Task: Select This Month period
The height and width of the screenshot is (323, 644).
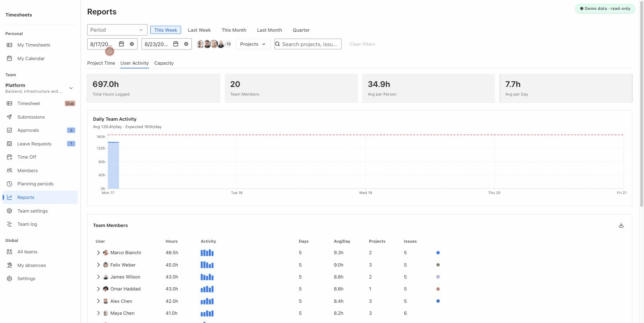Action: [x=234, y=30]
